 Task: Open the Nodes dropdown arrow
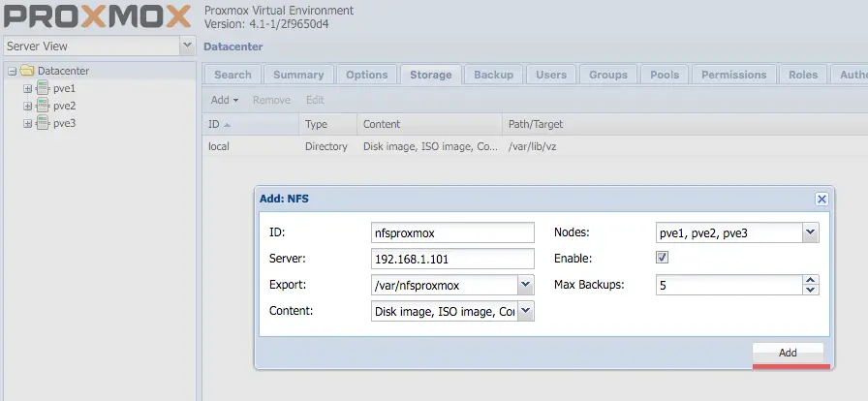coord(811,232)
